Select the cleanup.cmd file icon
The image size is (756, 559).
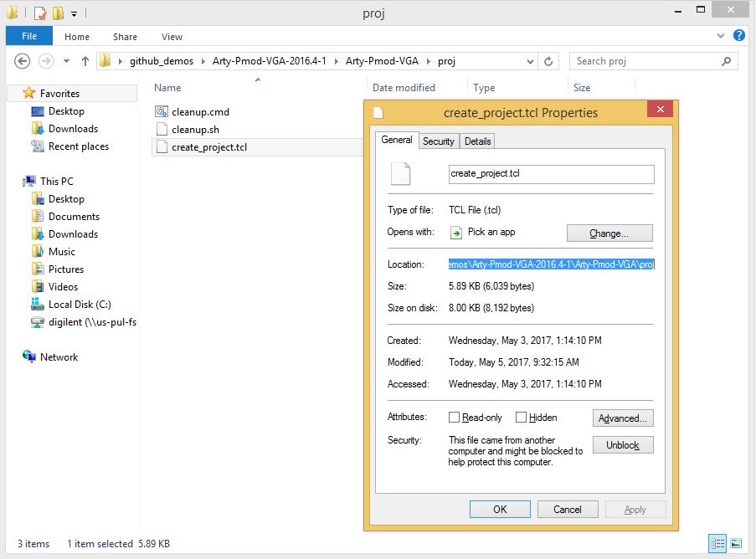pos(162,112)
